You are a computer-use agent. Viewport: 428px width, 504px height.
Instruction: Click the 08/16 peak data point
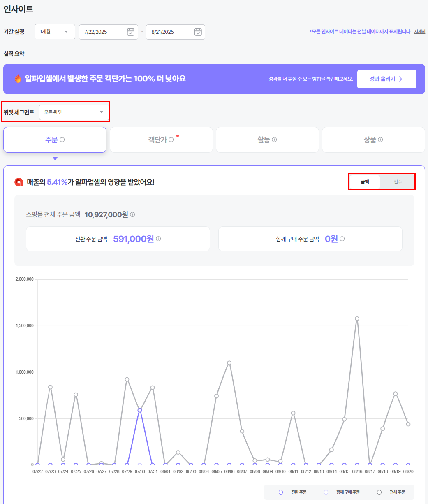click(x=357, y=318)
